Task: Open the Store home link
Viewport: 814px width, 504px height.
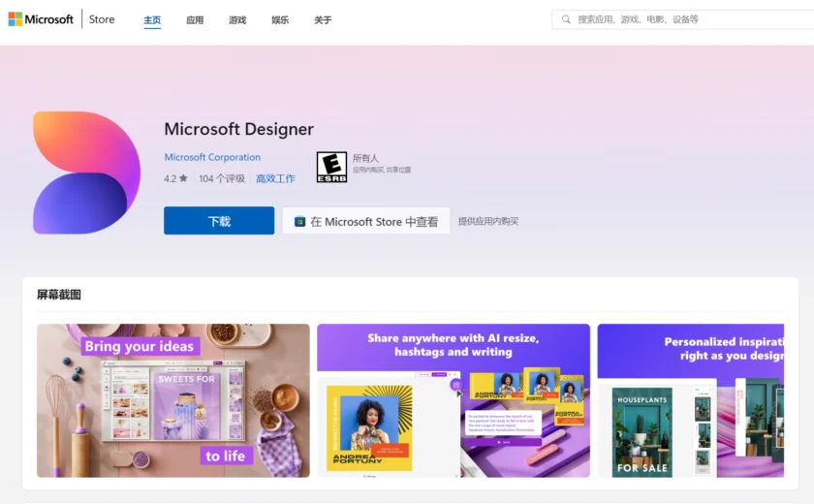Action: tap(102, 19)
